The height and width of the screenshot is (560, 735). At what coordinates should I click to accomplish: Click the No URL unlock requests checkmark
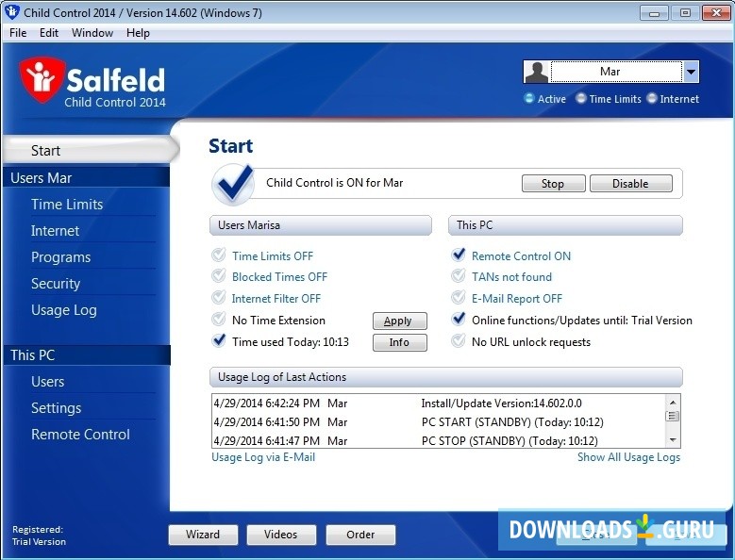[459, 340]
